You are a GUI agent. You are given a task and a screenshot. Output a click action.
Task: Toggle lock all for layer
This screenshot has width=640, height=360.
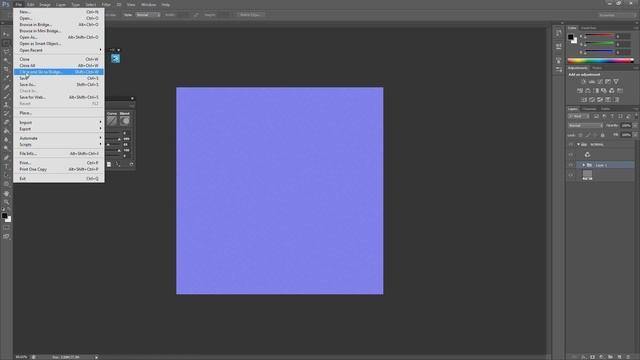[603, 135]
